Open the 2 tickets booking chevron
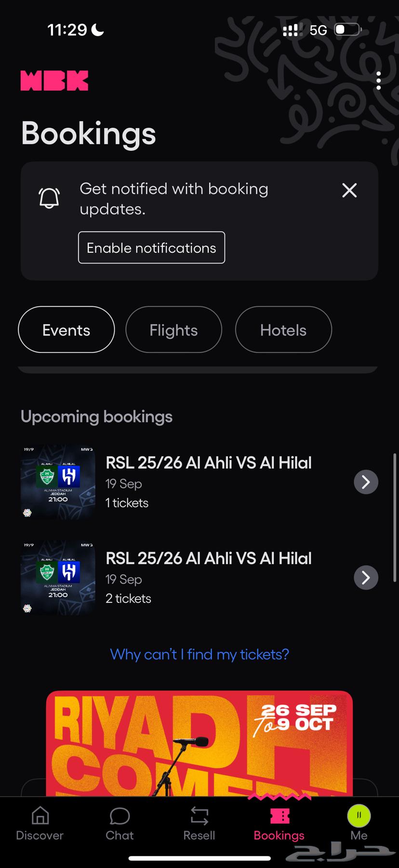The width and height of the screenshot is (399, 868). 366,577
